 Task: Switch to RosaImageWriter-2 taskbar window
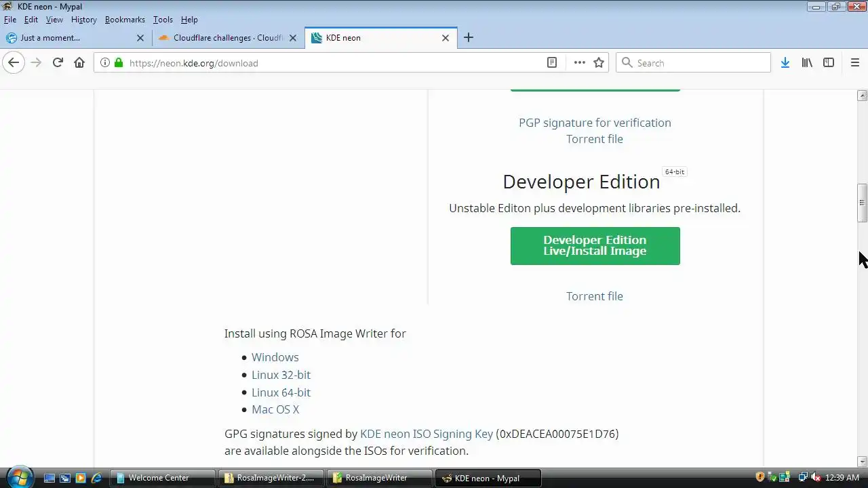click(271, 478)
